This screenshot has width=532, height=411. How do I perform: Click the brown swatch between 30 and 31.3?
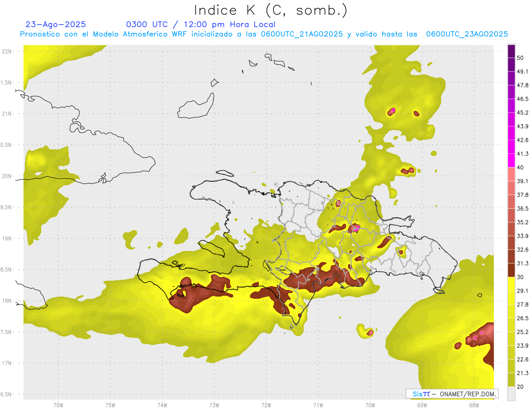(x=511, y=270)
